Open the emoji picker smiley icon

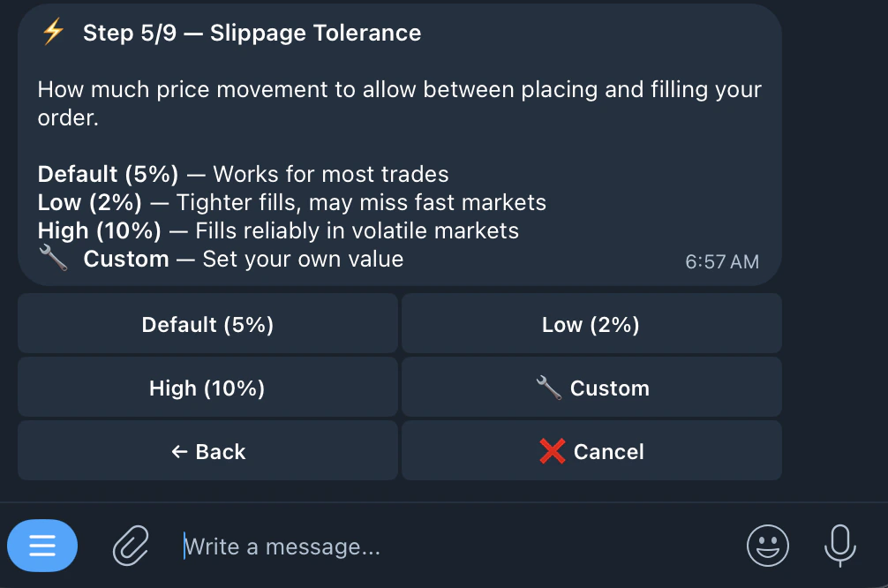pyautogui.click(x=767, y=546)
